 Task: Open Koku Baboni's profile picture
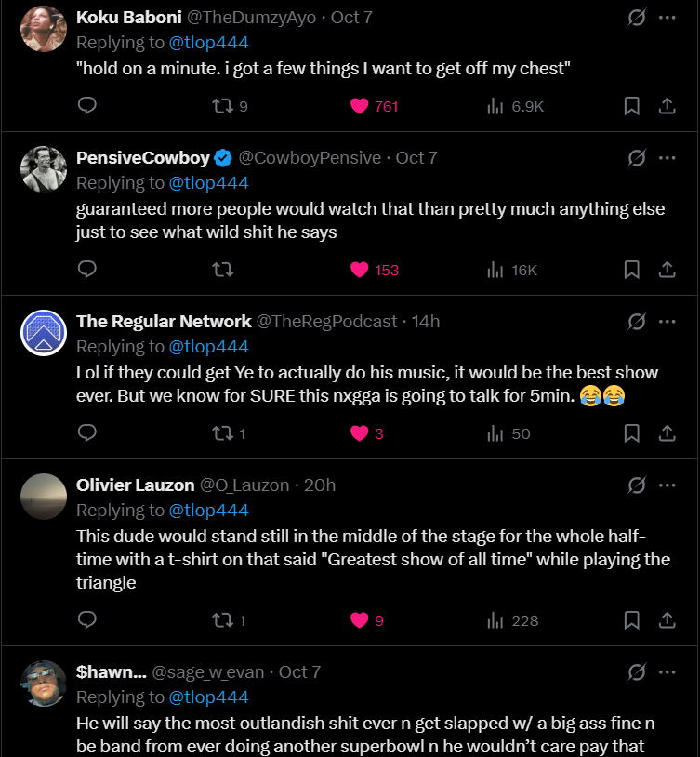(44, 28)
